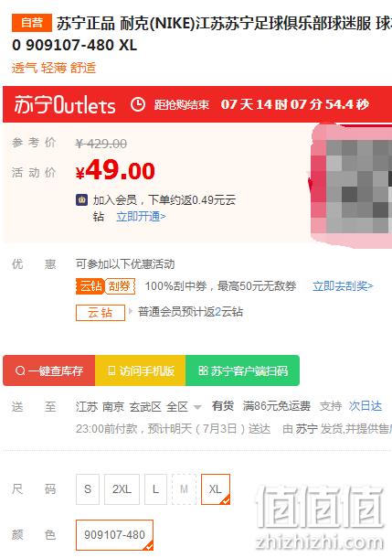Click the countdown clock icon
Viewport: 392px width, 558px height.
[138, 104]
